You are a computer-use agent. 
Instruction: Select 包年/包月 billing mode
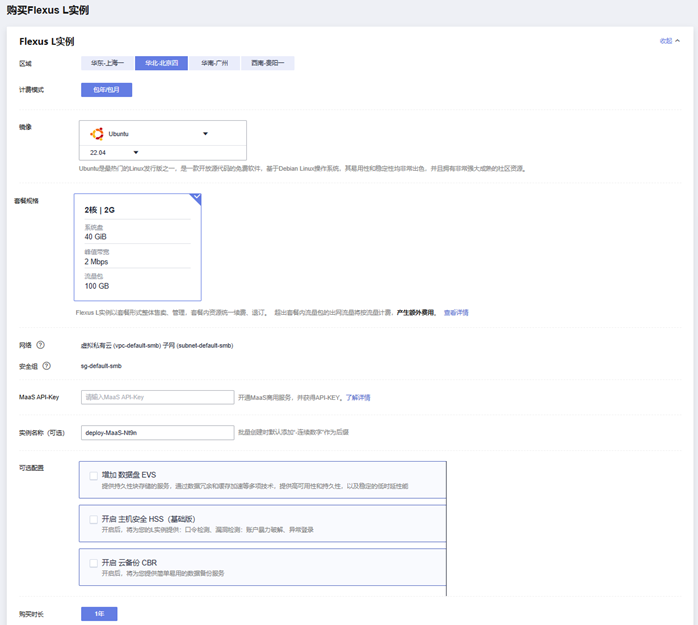coord(106,89)
